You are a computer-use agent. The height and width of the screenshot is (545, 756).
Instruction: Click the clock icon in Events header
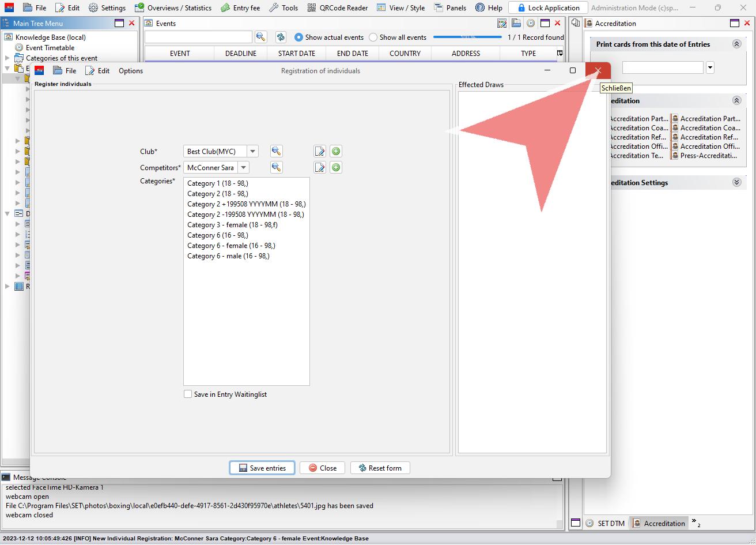pos(530,24)
